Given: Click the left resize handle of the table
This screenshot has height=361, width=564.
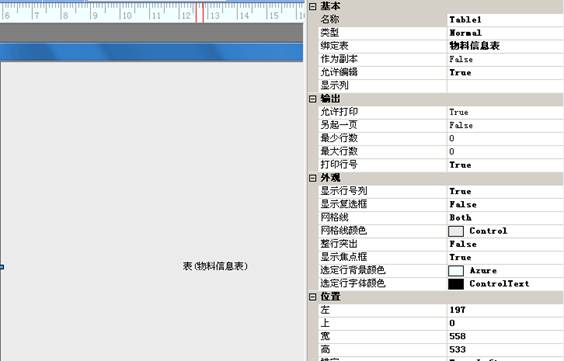Looking at the screenshot, I should coord(2,267).
